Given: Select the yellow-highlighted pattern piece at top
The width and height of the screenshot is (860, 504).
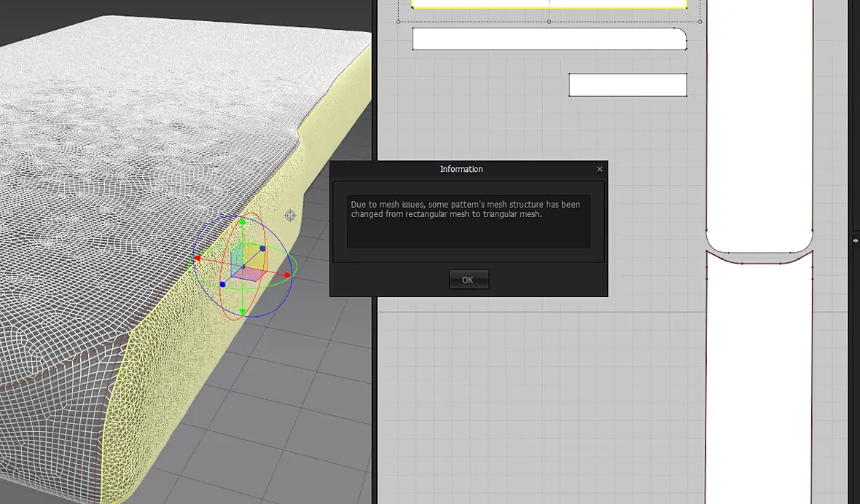Looking at the screenshot, I should 549,4.
